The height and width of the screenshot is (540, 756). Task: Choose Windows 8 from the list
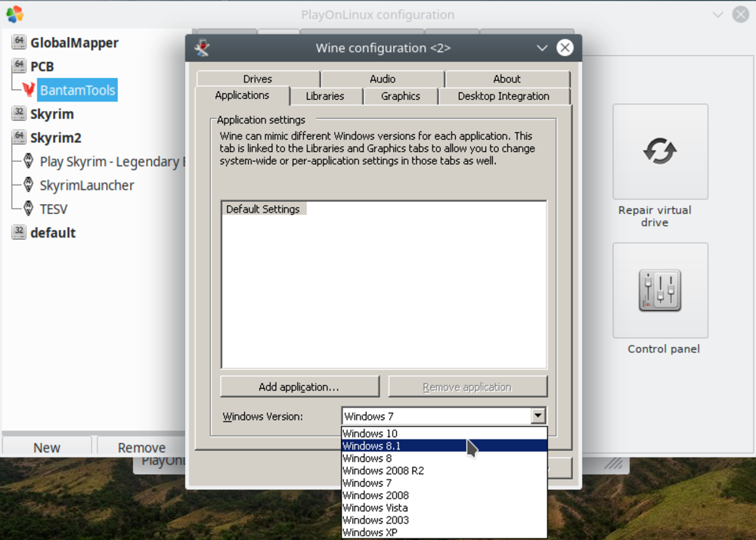click(x=444, y=458)
